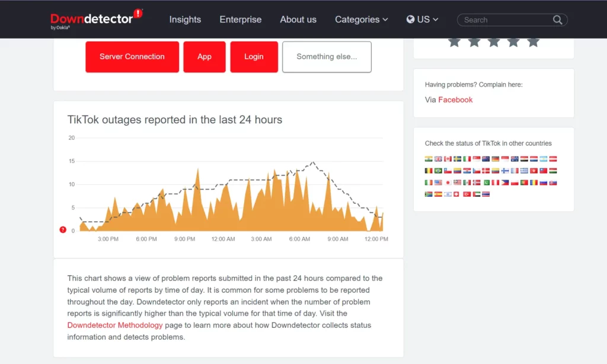Focus the Search input field
The width and height of the screenshot is (607, 364).
click(507, 20)
